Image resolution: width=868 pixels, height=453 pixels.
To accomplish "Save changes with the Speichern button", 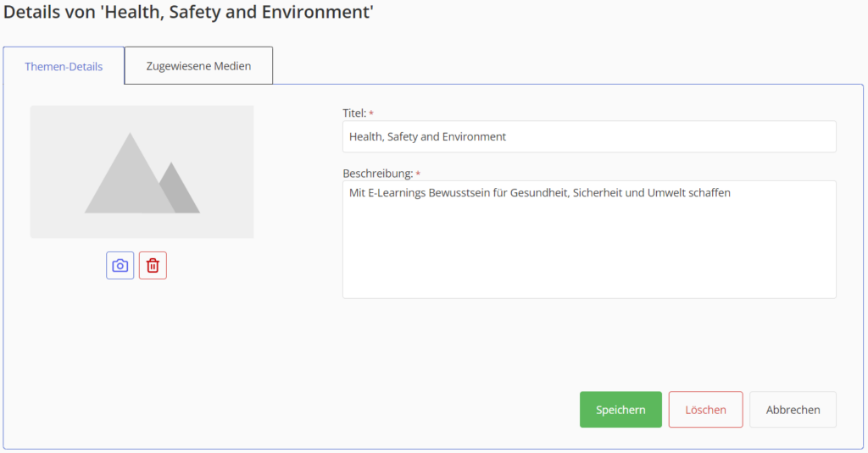I will click(620, 410).
